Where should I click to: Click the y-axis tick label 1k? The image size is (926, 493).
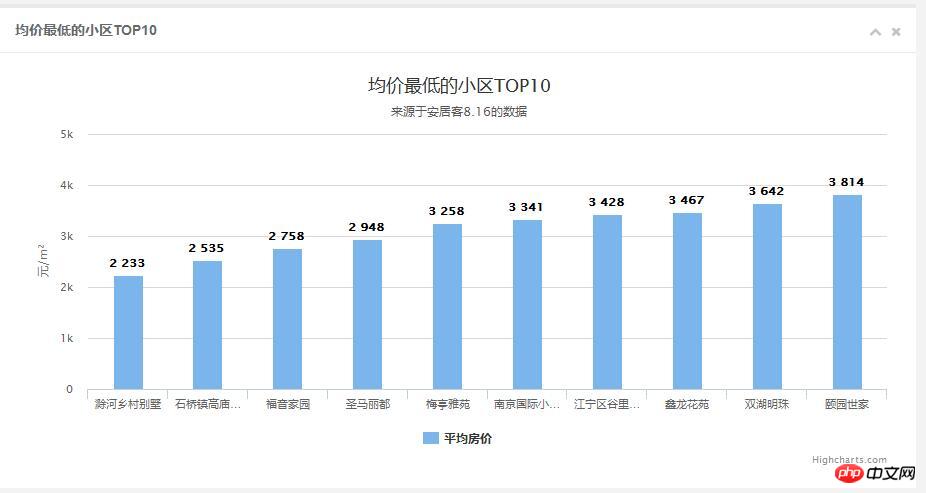[67, 338]
